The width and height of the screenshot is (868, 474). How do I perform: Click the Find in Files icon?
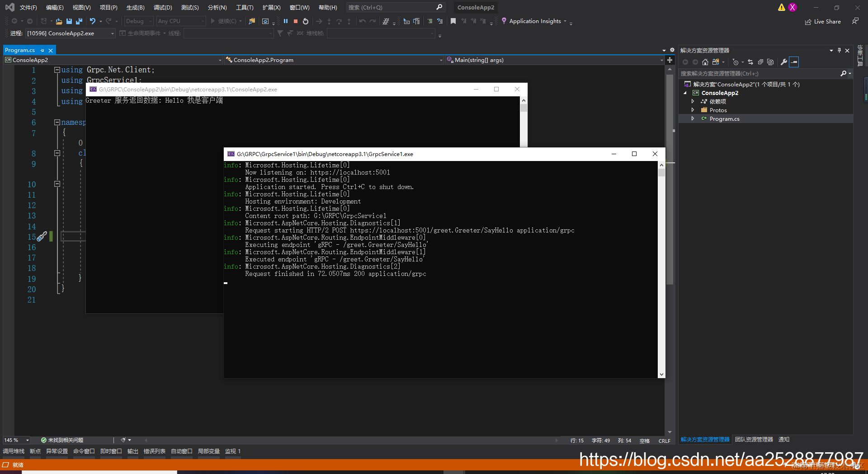pos(252,21)
